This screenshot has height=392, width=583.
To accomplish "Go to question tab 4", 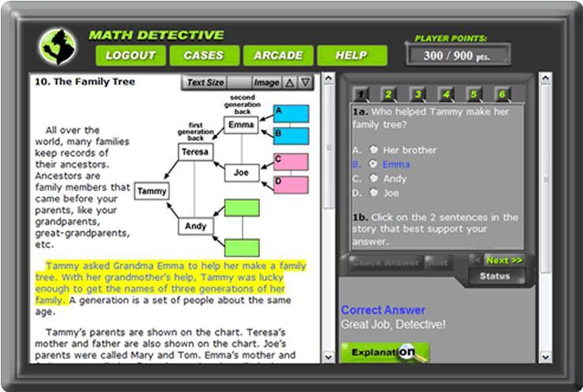I will 446,94.
